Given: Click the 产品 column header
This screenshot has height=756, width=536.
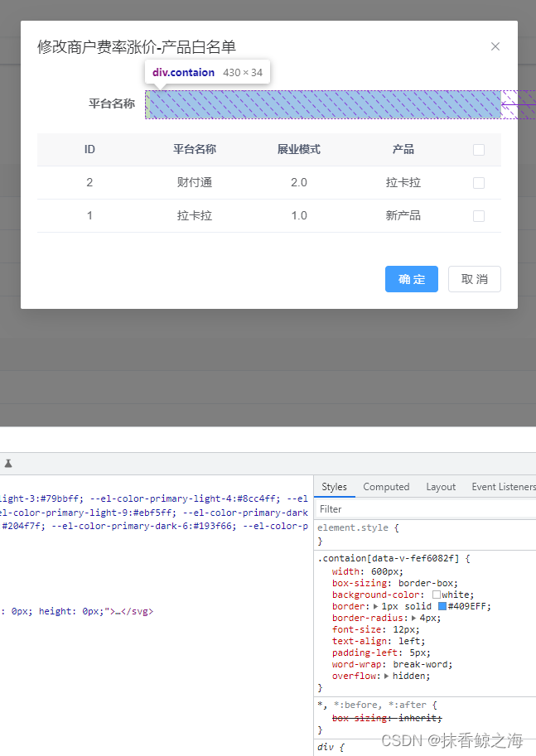Looking at the screenshot, I should pyautogui.click(x=403, y=150).
